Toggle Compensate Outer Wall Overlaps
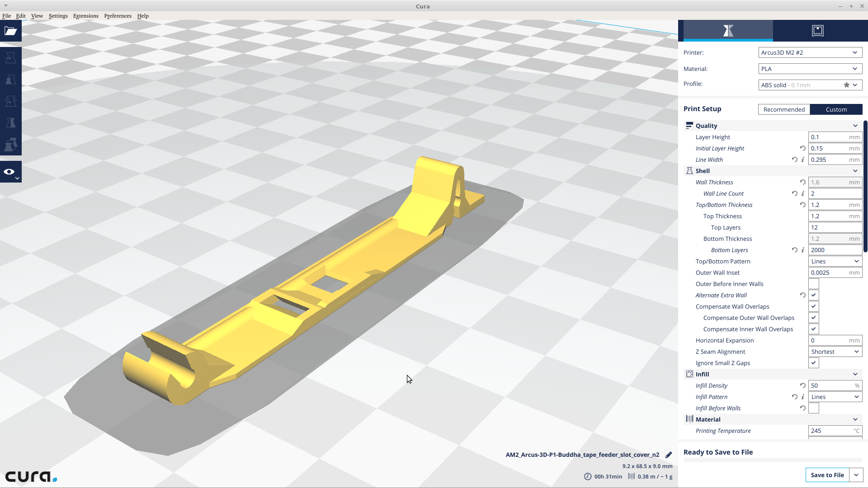Image resolution: width=868 pixels, height=488 pixels. pos(813,318)
